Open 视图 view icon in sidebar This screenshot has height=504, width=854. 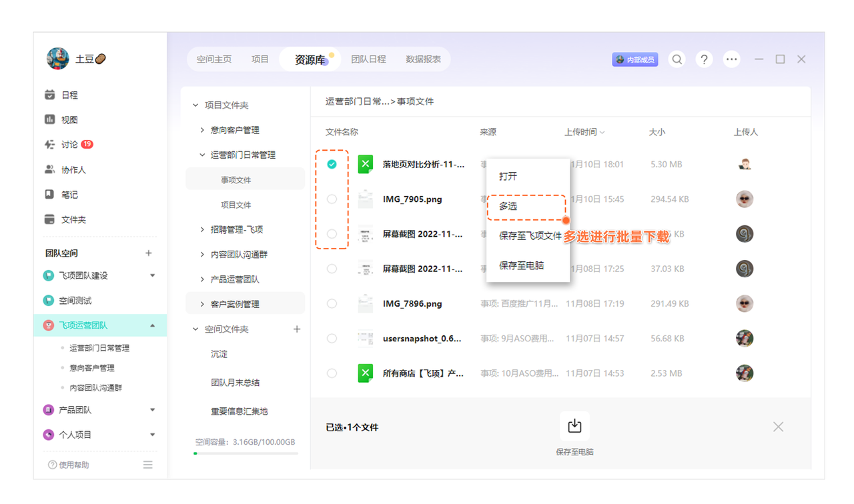tap(50, 120)
